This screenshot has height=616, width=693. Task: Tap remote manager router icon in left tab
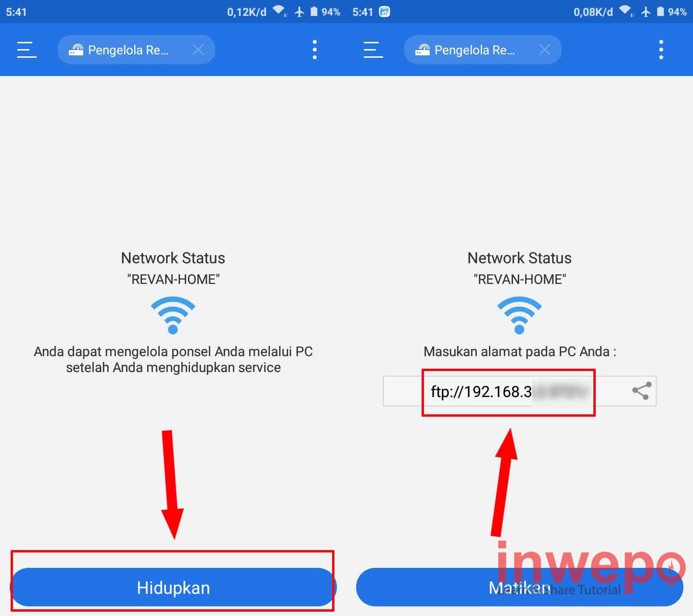pos(76,50)
